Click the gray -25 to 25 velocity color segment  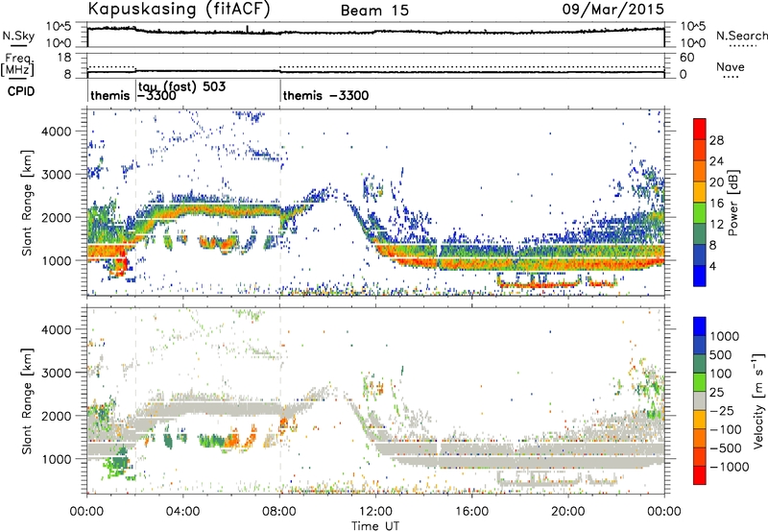click(700, 401)
